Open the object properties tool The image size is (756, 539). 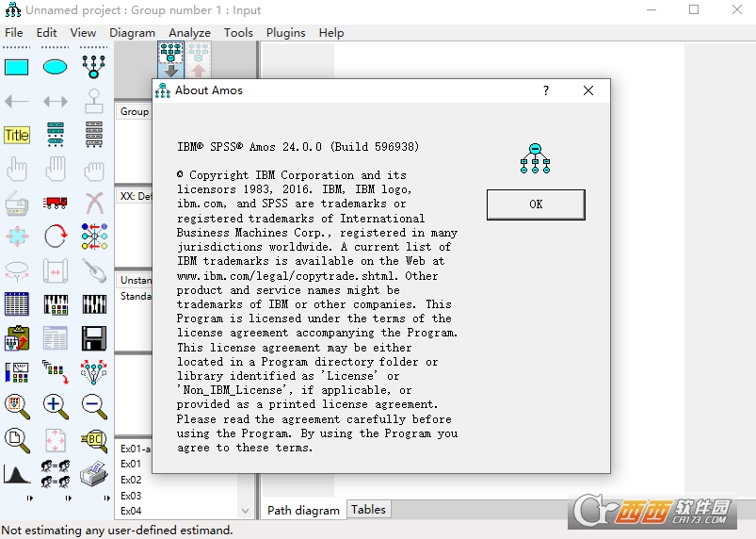[17, 372]
